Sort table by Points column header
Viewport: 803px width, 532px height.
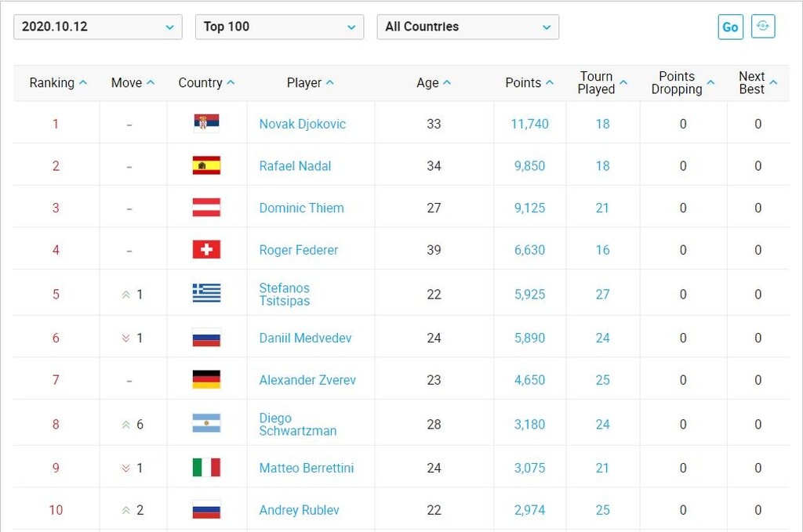point(529,83)
